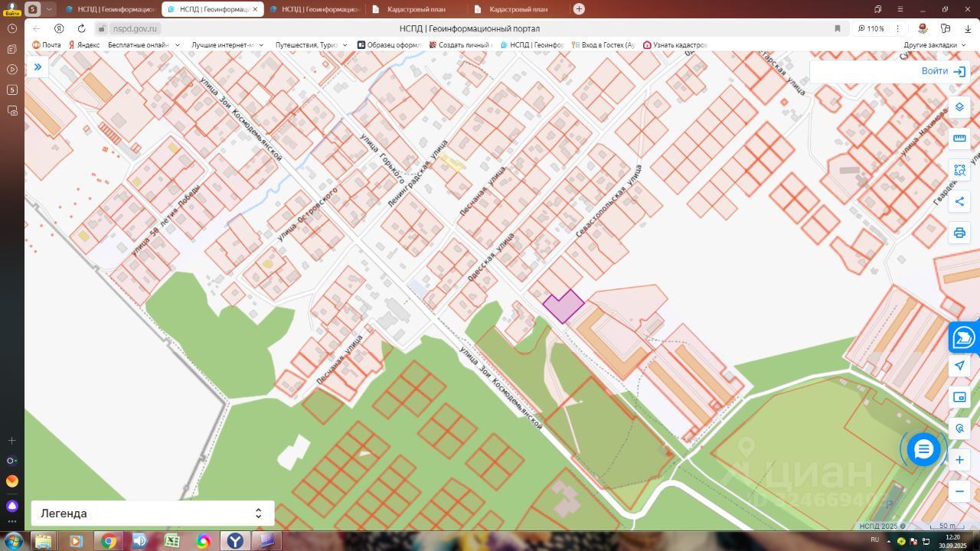Expand the Лучшие интернет bookmarks folder
The height and width of the screenshot is (551, 980).
(x=228, y=45)
